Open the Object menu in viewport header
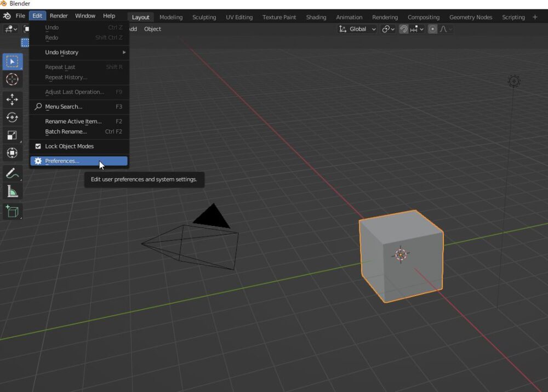 tap(152, 29)
